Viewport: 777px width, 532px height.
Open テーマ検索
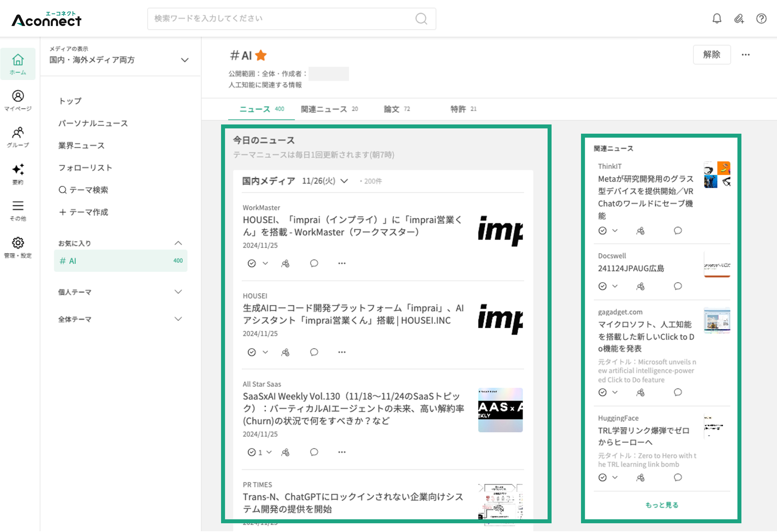pos(83,190)
